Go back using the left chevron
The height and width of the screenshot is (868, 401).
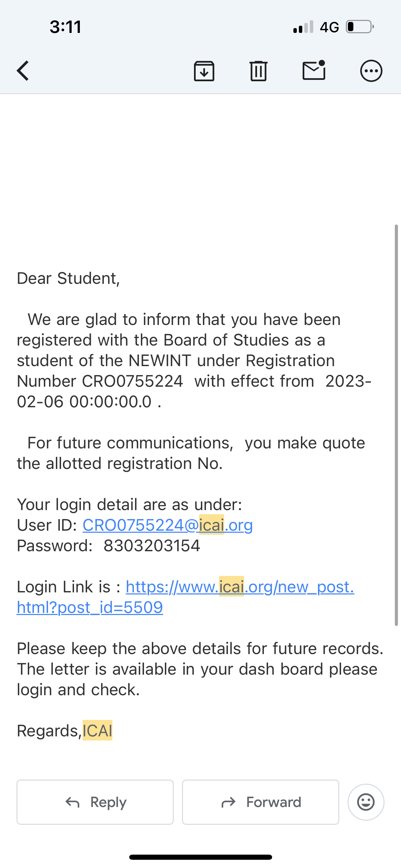[23, 71]
